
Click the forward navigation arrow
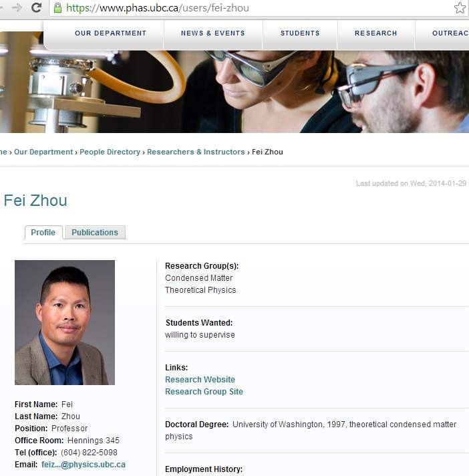(17, 7)
